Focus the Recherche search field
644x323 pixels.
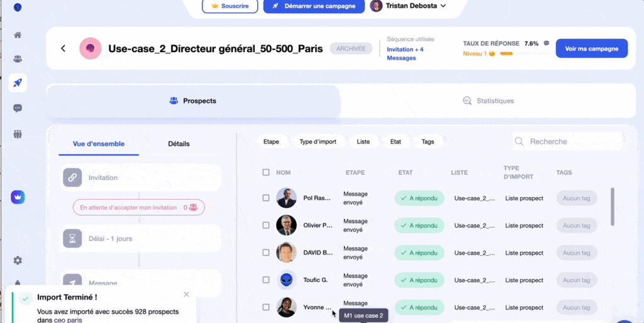pyautogui.click(x=569, y=142)
